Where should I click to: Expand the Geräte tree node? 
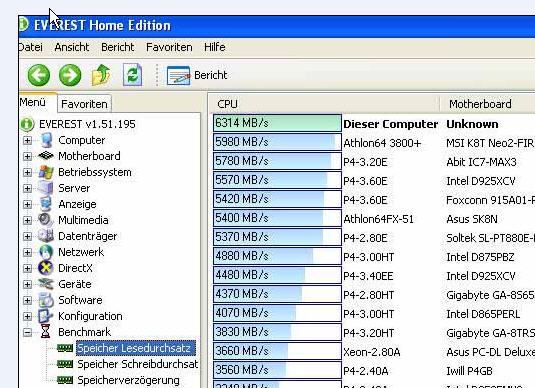[x=27, y=284]
